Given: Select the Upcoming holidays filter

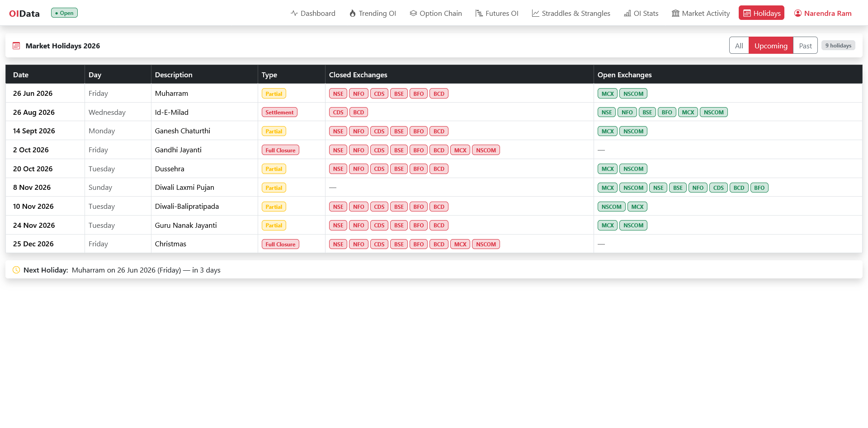Looking at the screenshot, I should pos(771,46).
